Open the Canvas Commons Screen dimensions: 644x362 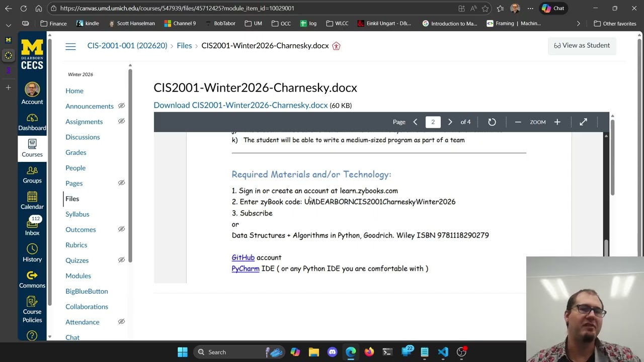[32, 279]
